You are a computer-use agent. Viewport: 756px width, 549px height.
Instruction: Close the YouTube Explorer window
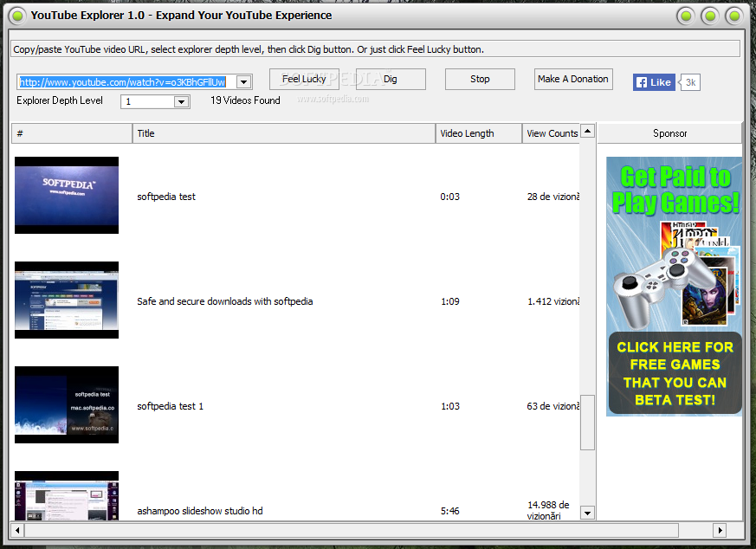735,16
